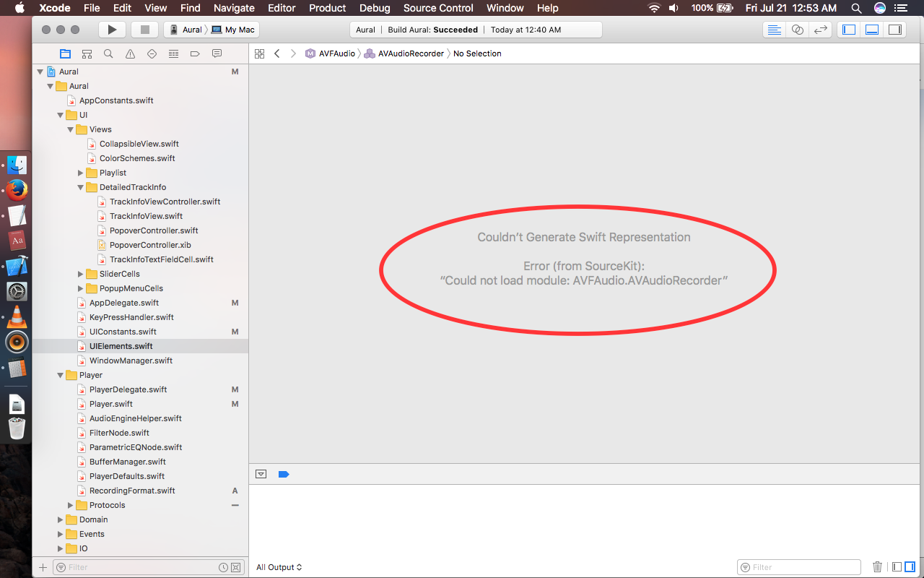Open the Find navigator magnifier icon
Screen dimensions: 924x578
coord(108,53)
